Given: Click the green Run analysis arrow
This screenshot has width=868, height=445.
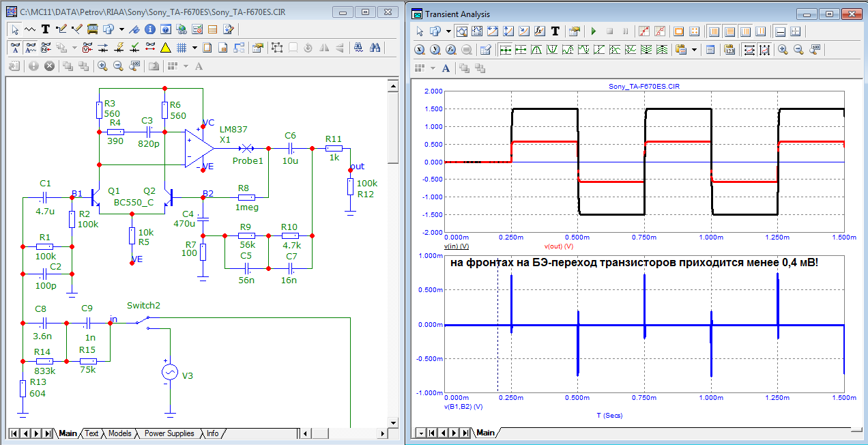Looking at the screenshot, I should (594, 31).
